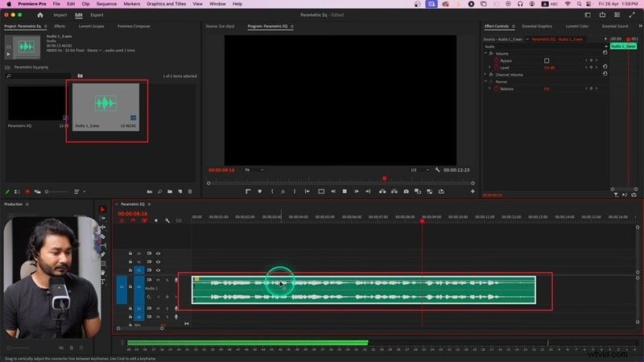The width and height of the screenshot is (644, 362).
Task: Export a frame with the camera icon
Action: pos(407,191)
